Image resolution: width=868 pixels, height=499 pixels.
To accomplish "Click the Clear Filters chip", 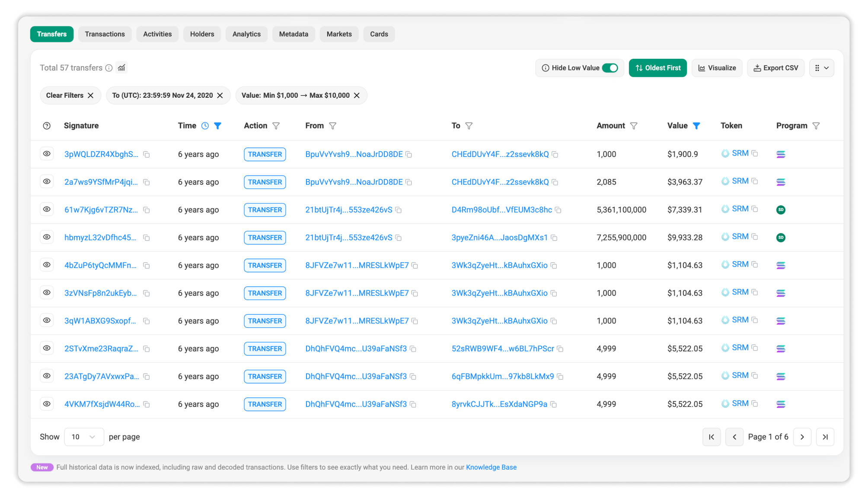I will pyautogui.click(x=70, y=96).
